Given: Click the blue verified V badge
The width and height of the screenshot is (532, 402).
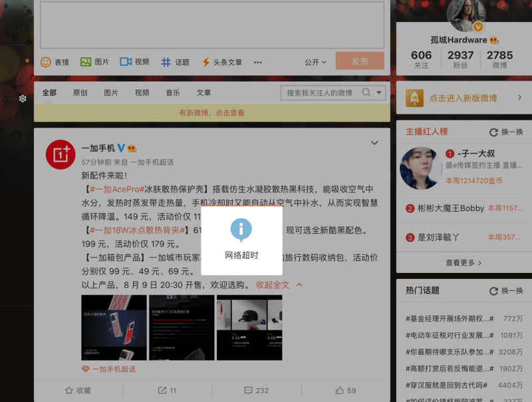Looking at the screenshot, I should point(121,148).
